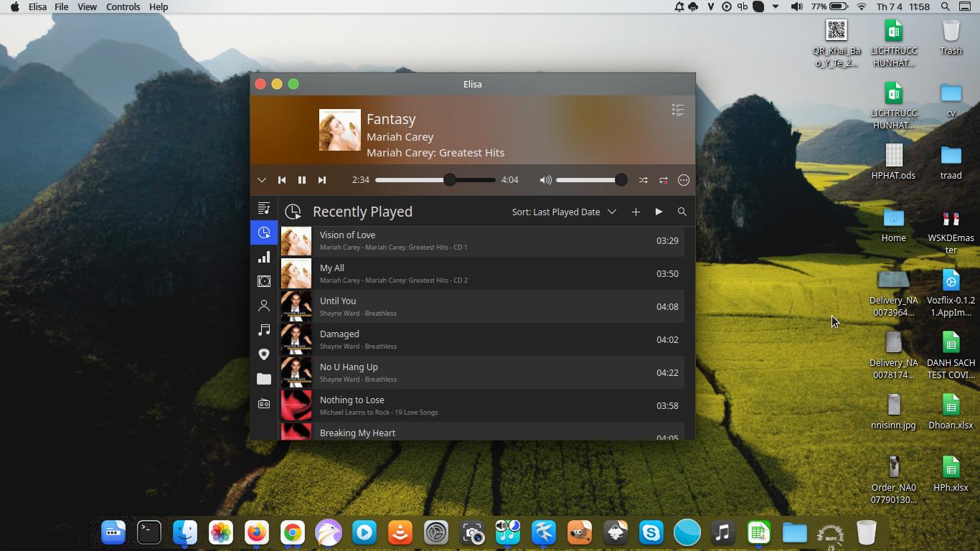
Task: Open the Genres view in sidebar
Action: 264,354
